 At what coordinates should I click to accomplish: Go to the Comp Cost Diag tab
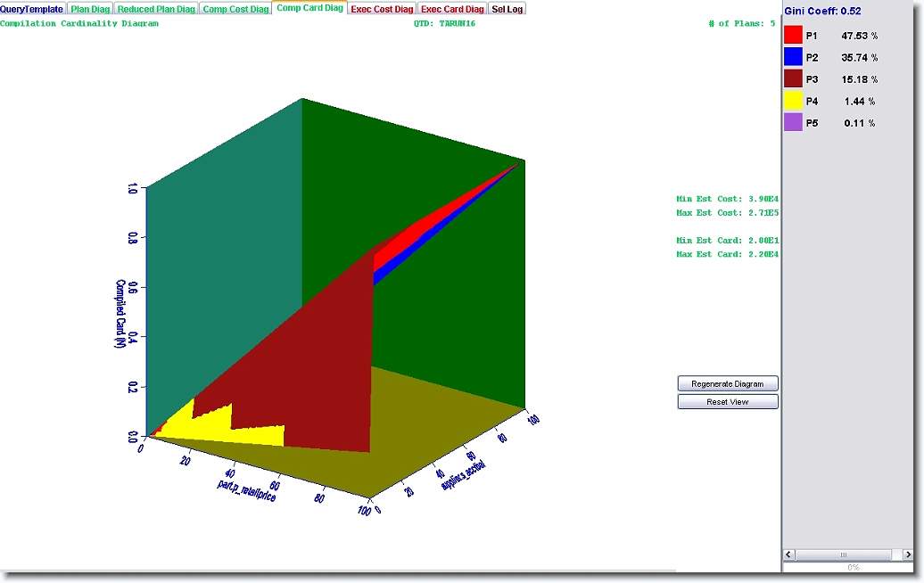pos(235,9)
